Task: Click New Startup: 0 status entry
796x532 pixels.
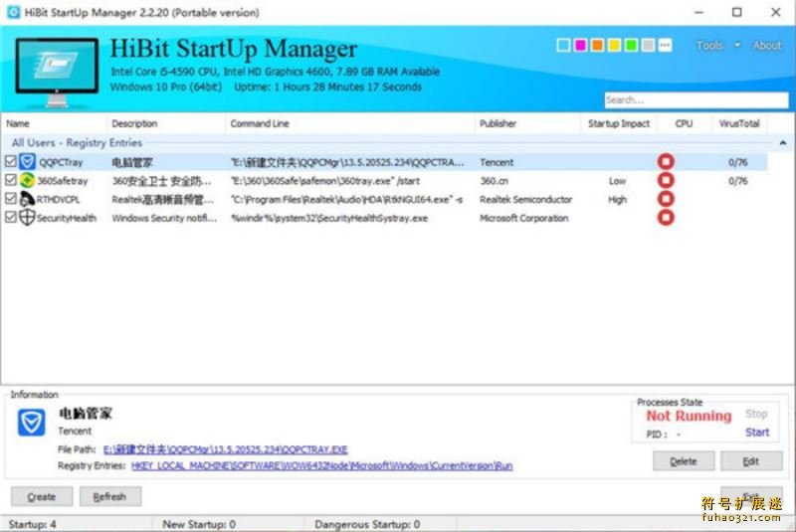Action: (198, 524)
